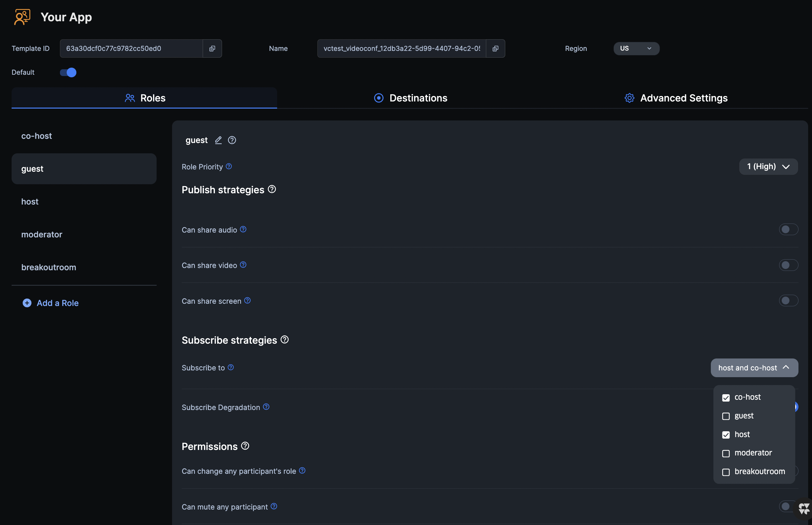Enable the Can share audio toggle
The width and height of the screenshot is (812, 525).
(788, 229)
